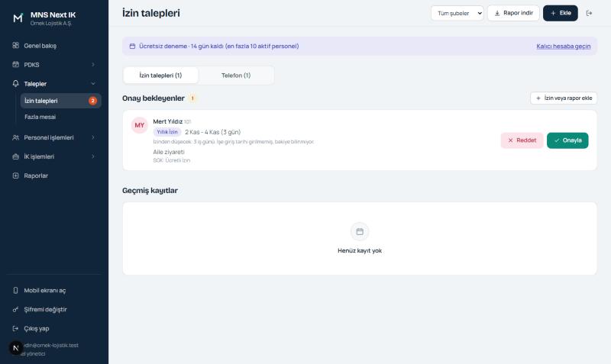Click the İK işlemleri briefcase icon
Viewport: 611px width, 364px height.
pyautogui.click(x=15, y=156)
